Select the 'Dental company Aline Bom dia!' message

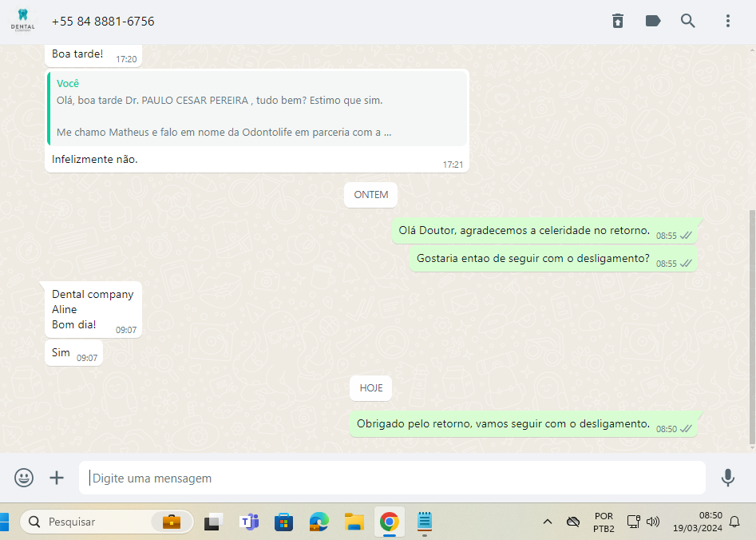93,310
